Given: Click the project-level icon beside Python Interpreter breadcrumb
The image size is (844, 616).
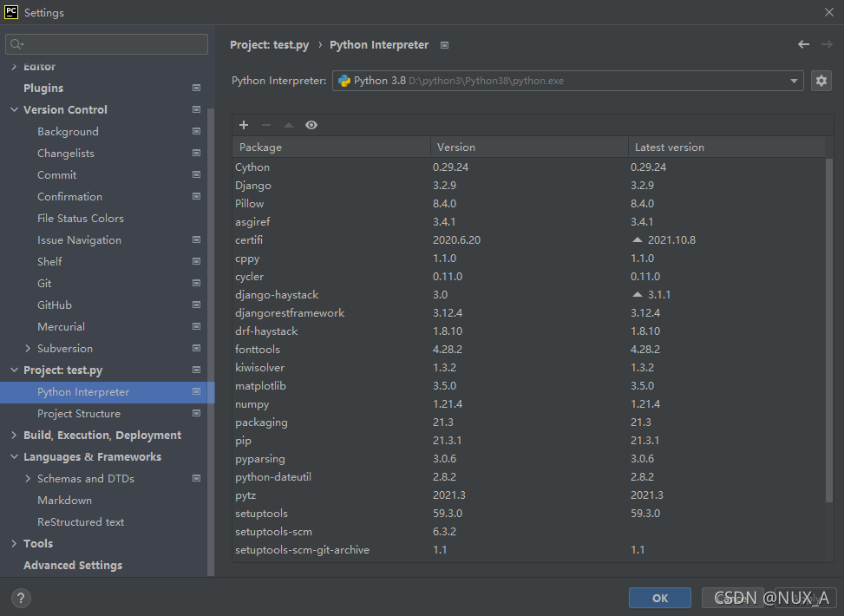Looking at the screenshot, I should pos(445,45).
